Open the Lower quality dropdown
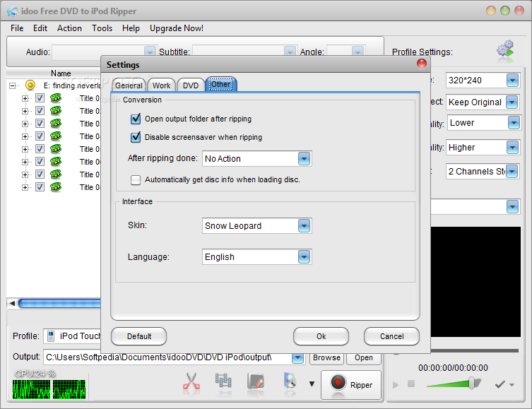Screen dimensions: 532x409 click(x=514, y=123)
